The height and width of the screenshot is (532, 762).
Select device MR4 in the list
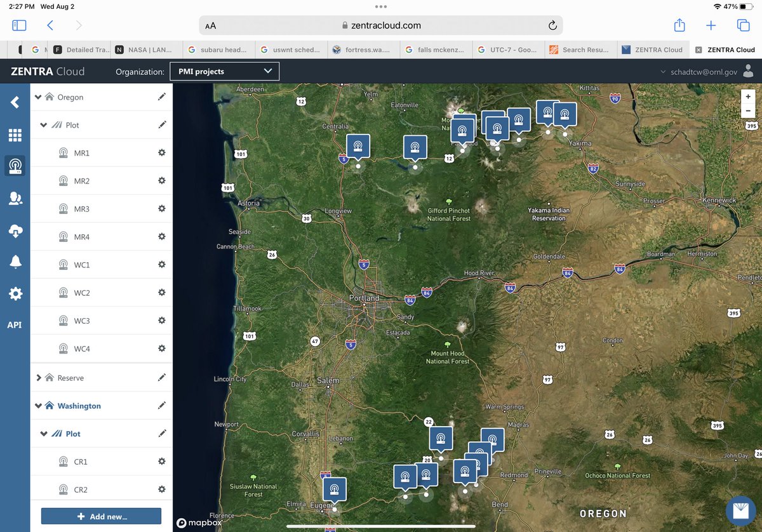pos(81,237)
